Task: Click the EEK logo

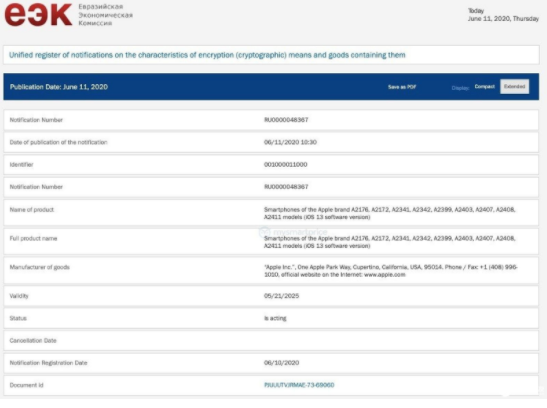Action: click(38, 14)
